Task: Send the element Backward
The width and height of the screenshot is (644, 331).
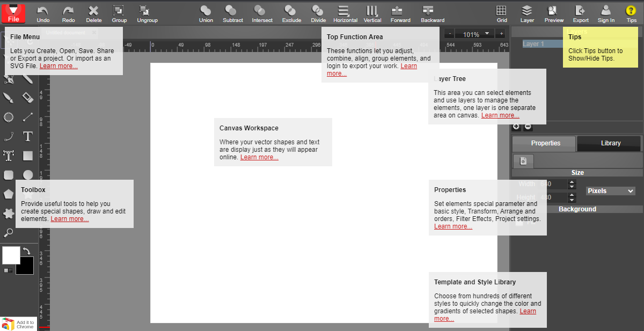Action: (433, 13)
